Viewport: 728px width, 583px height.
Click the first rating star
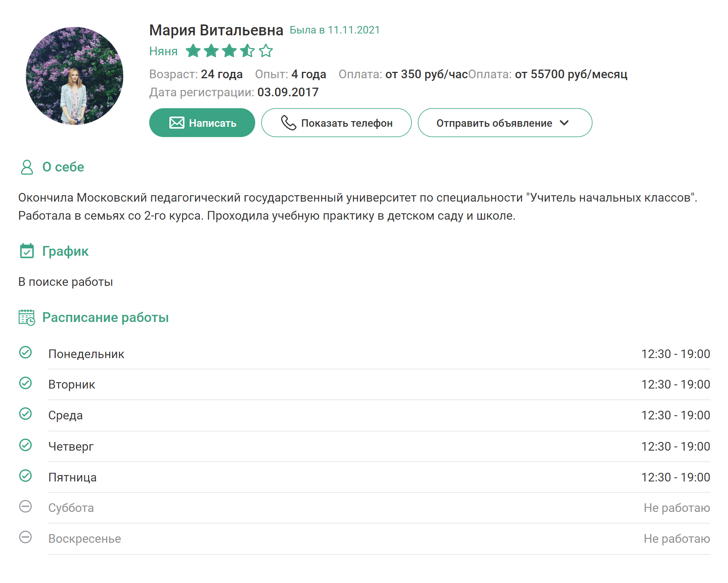click(193, 51)
